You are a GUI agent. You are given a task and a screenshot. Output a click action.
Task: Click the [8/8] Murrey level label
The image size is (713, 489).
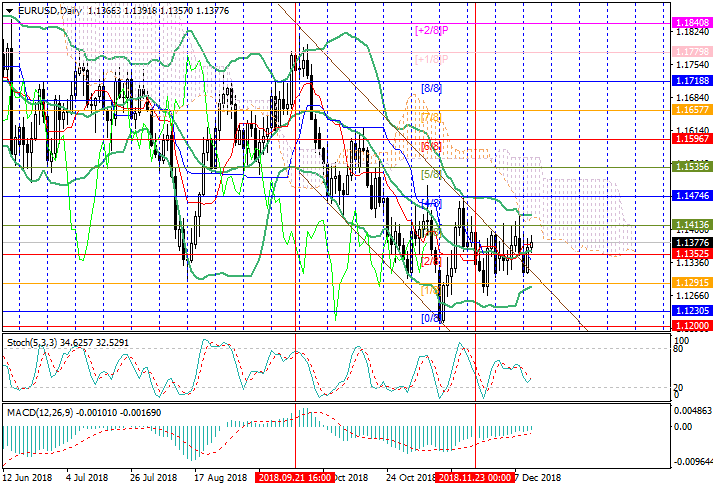(431, 89)
